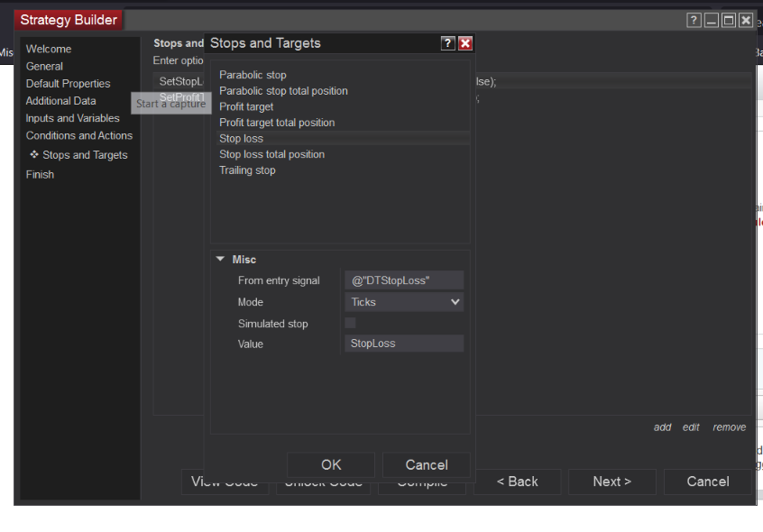Open Conditions and Actions step

point(79,135)
